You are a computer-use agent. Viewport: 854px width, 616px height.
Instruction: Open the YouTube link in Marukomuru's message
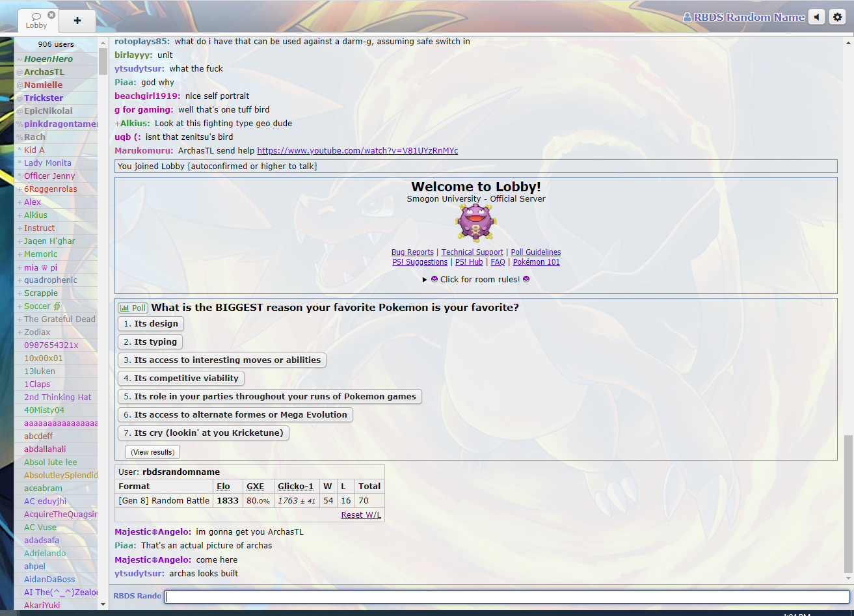click(x=358, y=151)
